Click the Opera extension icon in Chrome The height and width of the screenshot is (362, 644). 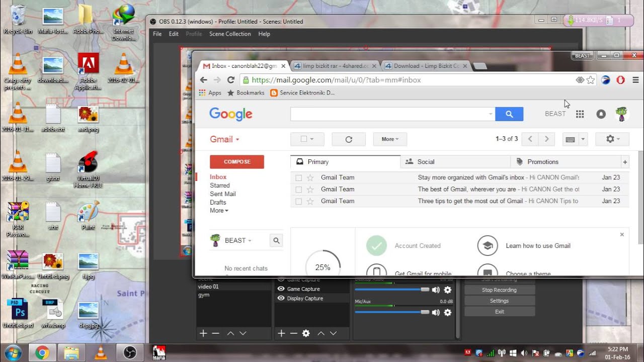tap(620, 80)
